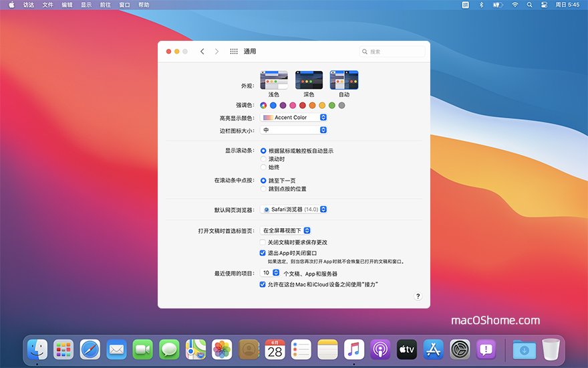Choose 跳到点按的位置 radio button
Image resolution: width=588 pixels, height=368 pixels.
pos(263,189)
